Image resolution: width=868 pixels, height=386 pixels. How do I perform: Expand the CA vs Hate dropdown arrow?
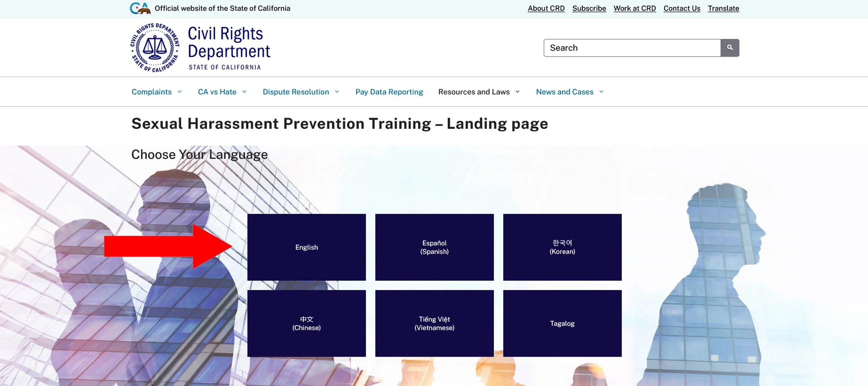[x=244, y=92]
